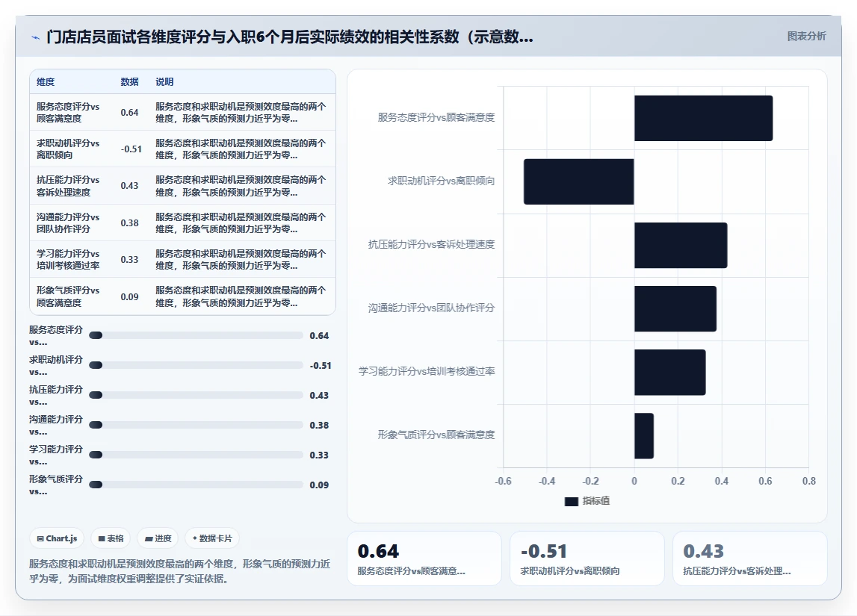857x616 pixels.
Task: Click the chart bar for 抗压能力评分vs客诉处理速度
Action: click(x=681, y=245)
